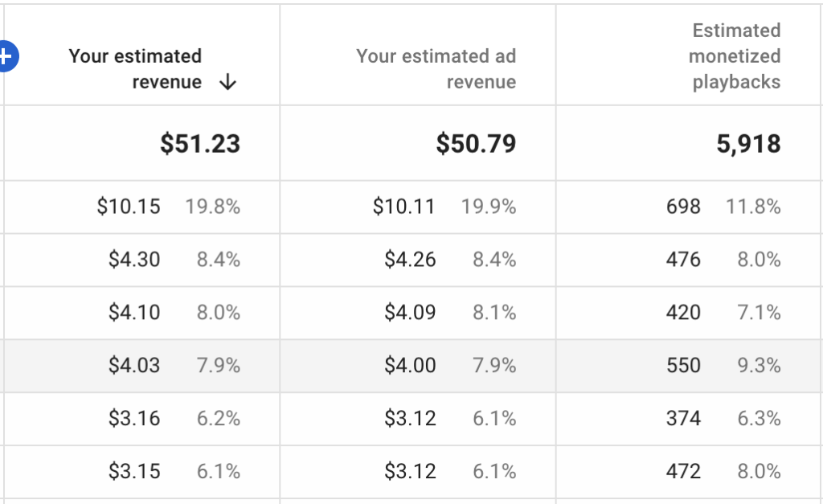Click the $10.15 estimated revenue cell
The width and height of the screenshot is (823, 504).
[129, 207]
